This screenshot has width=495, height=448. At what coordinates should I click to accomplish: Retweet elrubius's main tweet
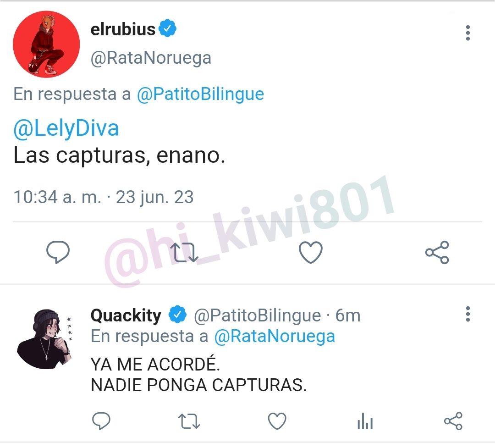(x=184, y=252)
